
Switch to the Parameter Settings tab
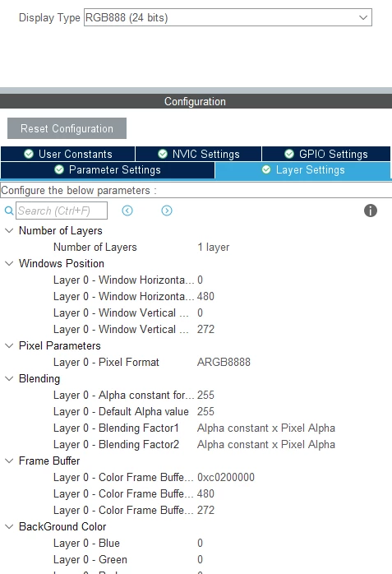108,170
